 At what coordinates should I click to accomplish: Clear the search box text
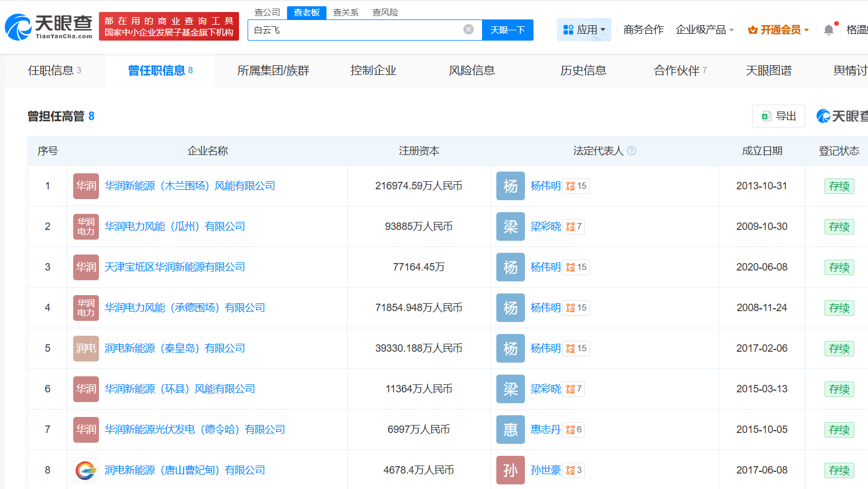468,30
